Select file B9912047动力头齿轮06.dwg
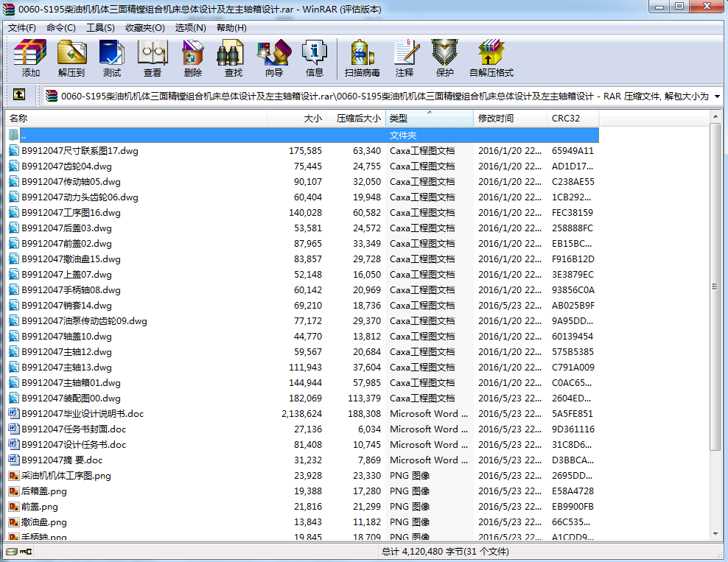Viewport: 728px width, 562px height. pos(80,197)
